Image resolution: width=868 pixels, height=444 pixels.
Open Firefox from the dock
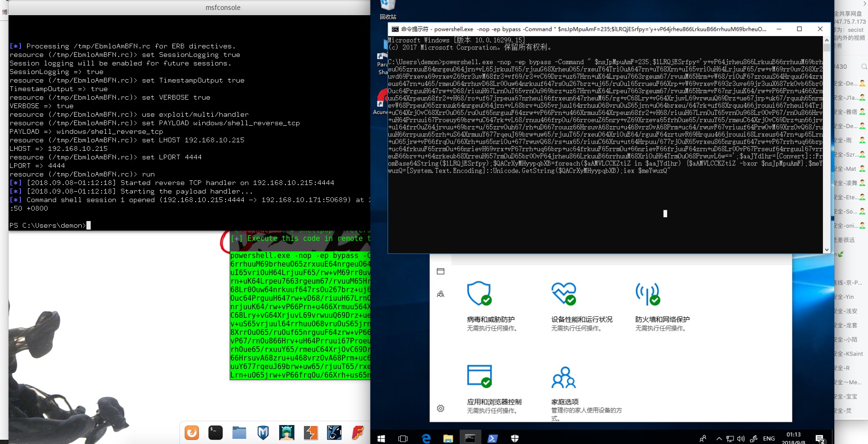pos(192,433)
